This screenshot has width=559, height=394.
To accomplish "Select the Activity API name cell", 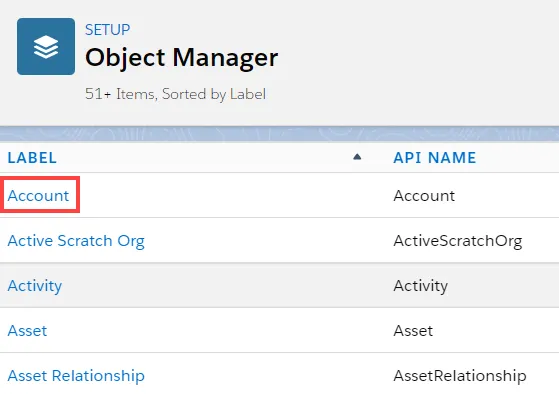I will coord(421,286).
